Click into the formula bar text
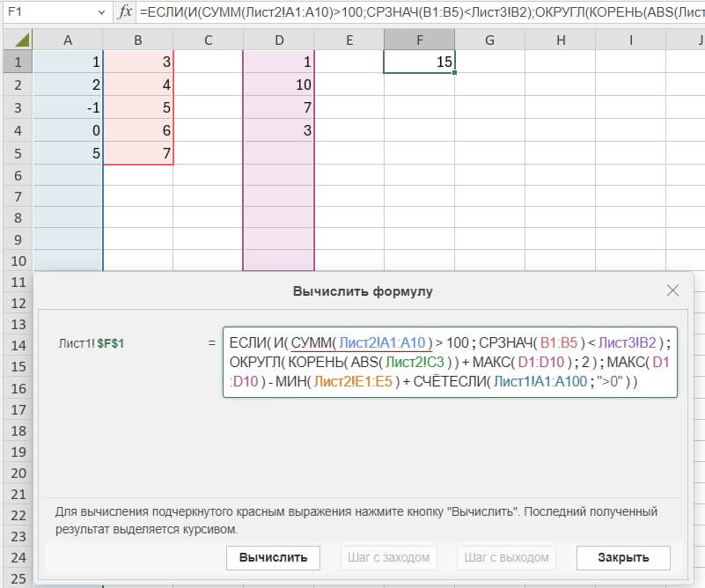Screen dimensions: 705x588 click(x=421, y=12)
